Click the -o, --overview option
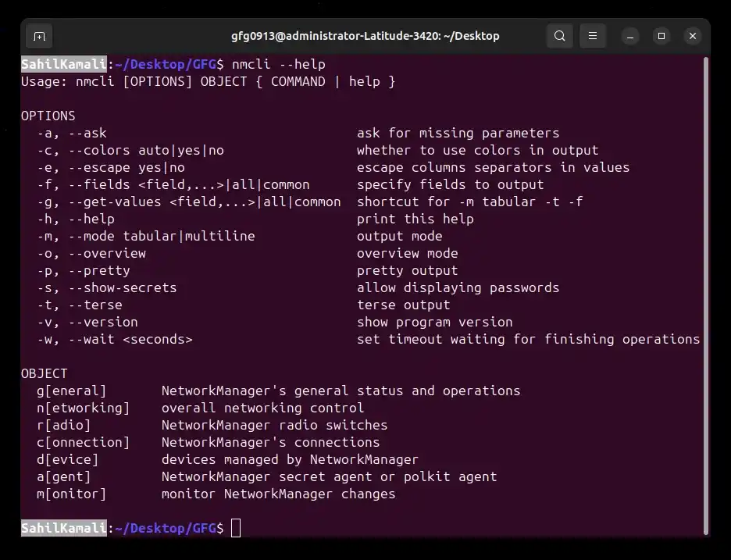 coord(91,253)
